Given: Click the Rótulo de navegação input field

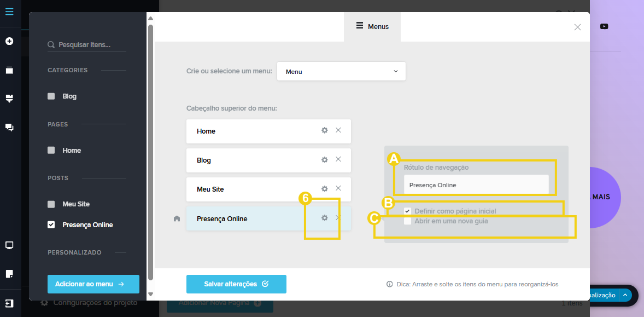Looking at the screenshot, I should [x=476, y=185].
